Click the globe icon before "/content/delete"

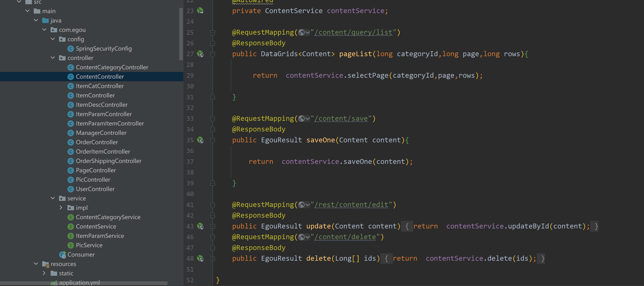click(302, 237)
